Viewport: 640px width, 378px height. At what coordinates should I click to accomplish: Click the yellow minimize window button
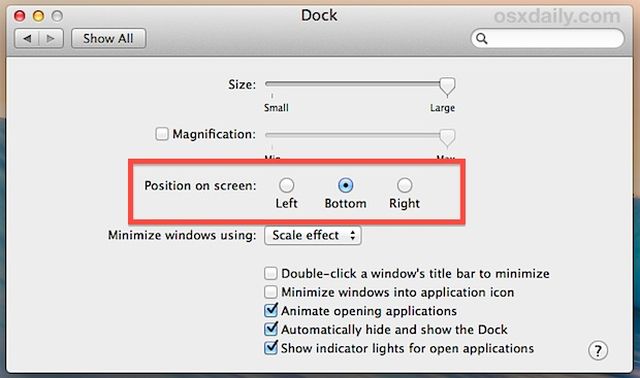pos(38,16)
